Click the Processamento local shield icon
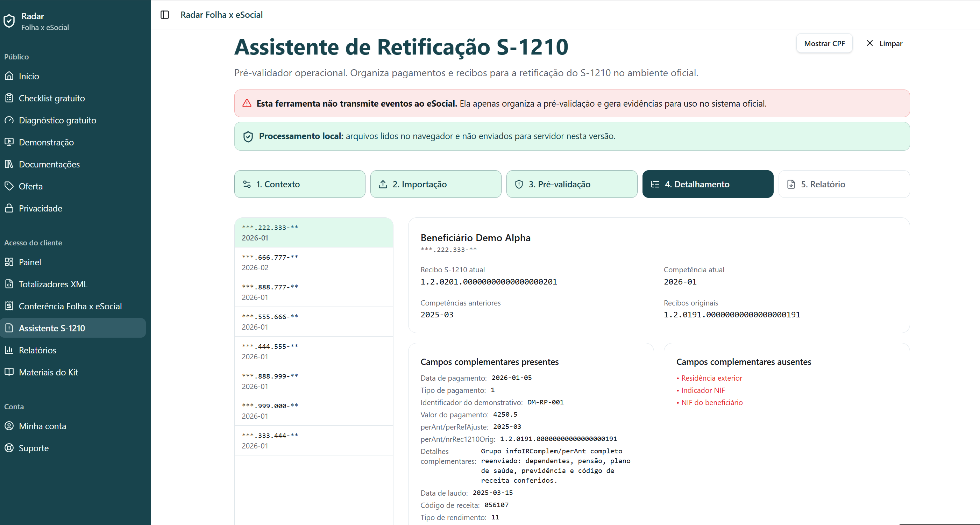 (248, 136)
